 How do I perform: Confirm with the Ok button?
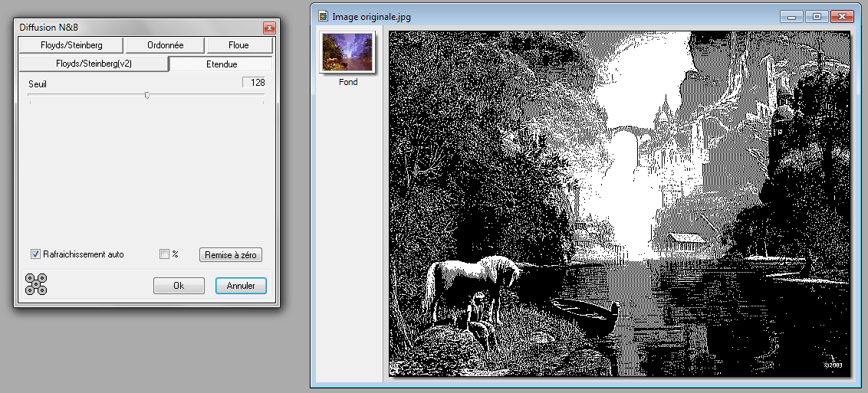point(179,286)
